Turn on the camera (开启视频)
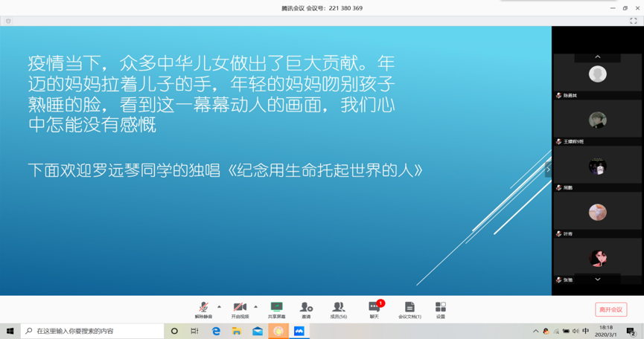Viewport: 644px width, 339px height. point(240,310)
